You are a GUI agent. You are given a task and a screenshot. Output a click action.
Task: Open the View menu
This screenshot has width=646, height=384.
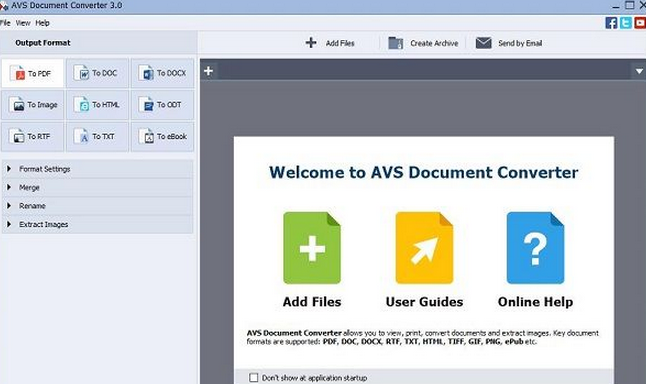[23, 23]
